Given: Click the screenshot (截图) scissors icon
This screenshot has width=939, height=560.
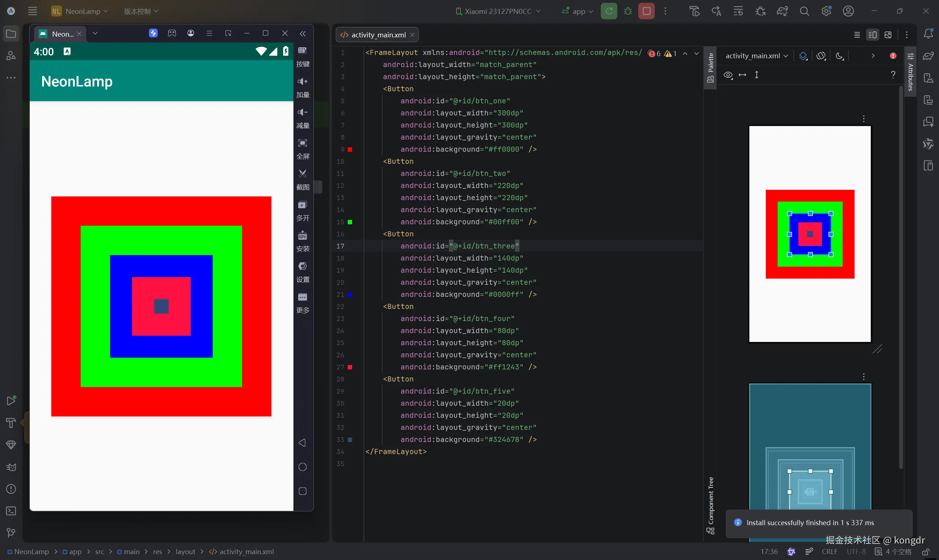Looking at the screenshot, I should click(x=303, y=174).
